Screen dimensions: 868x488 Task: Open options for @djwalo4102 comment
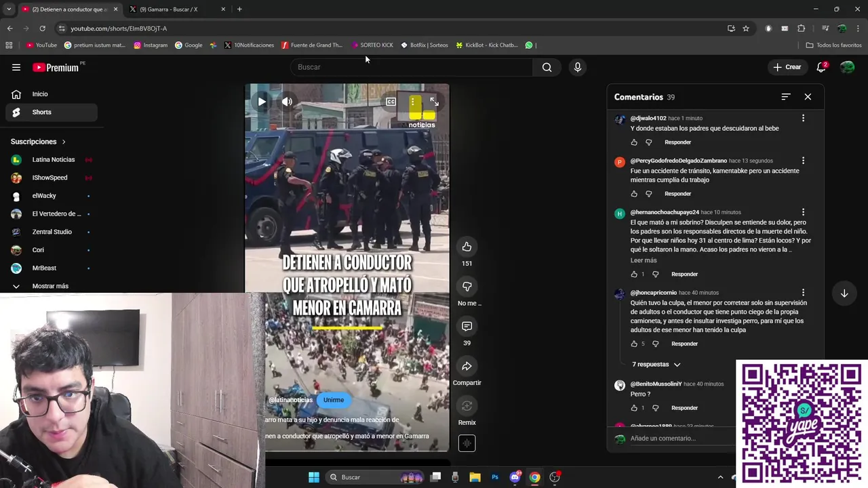pos(803,118)
